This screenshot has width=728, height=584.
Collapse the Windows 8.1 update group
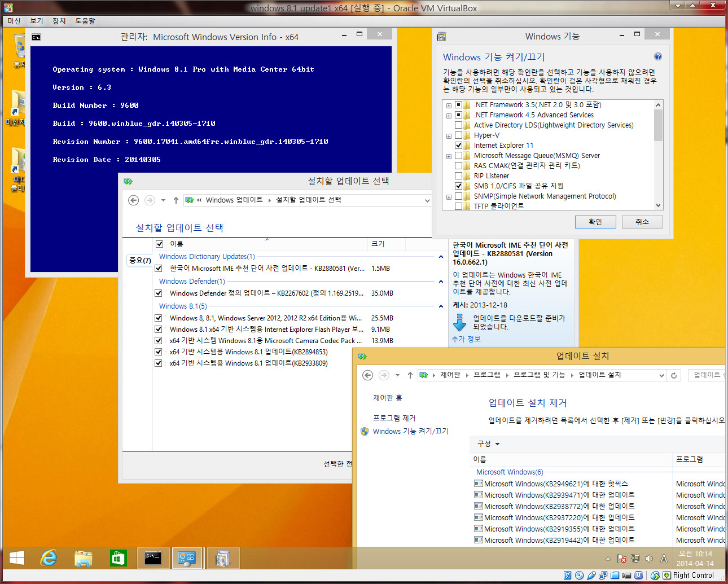[x=441, y=306]
